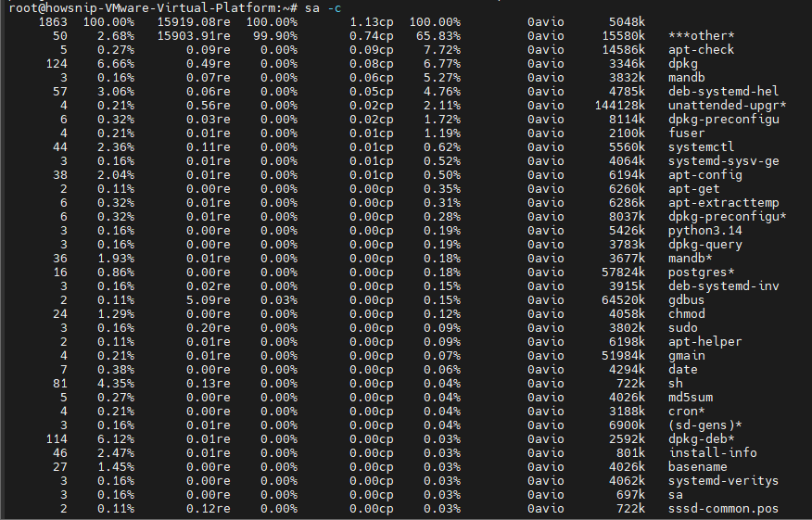Image resolution: width=812 pixels, height=520 pixels.
Task: Select the 'gmain' command name
Action: (686, 356)
